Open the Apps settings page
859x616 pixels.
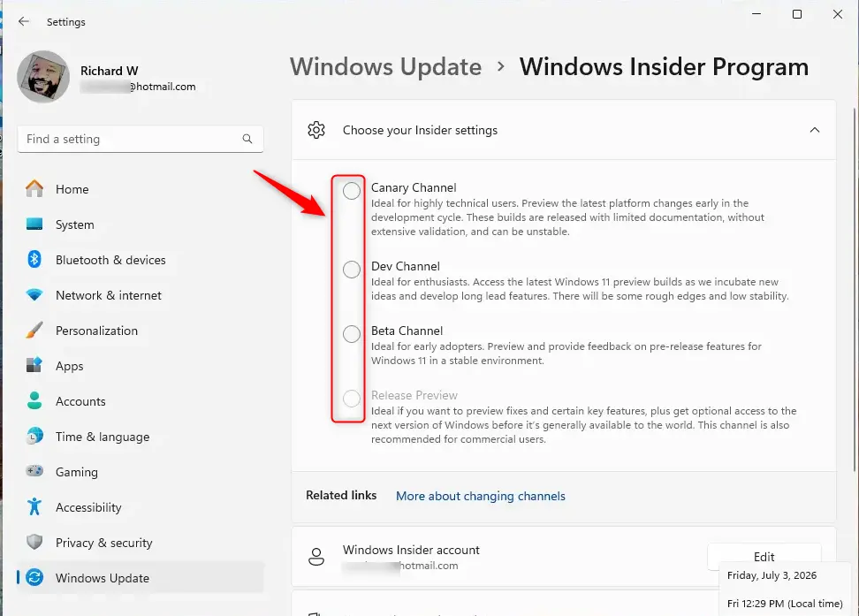(141, 366)
